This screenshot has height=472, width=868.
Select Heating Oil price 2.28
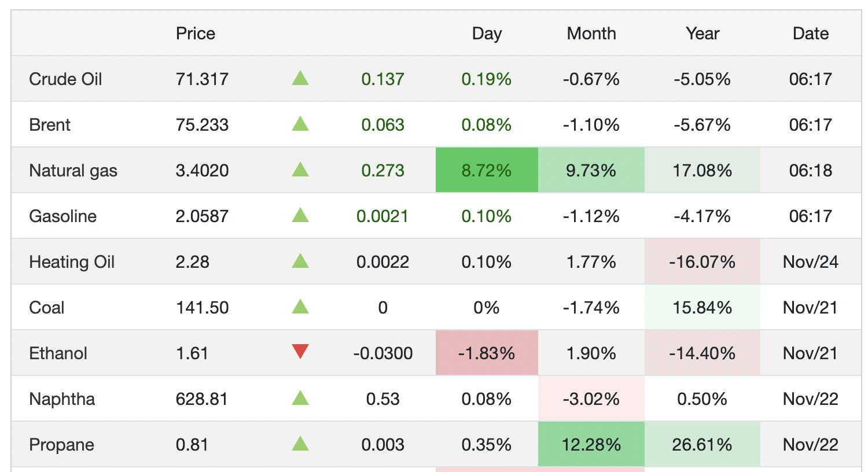point(192,262)
